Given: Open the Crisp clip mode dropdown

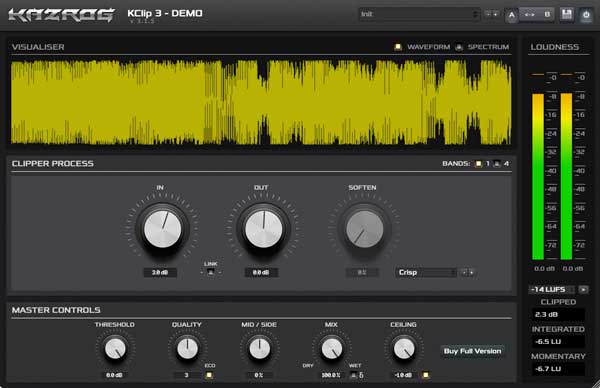Looking at the screenshot, I should tap(426, 272).
